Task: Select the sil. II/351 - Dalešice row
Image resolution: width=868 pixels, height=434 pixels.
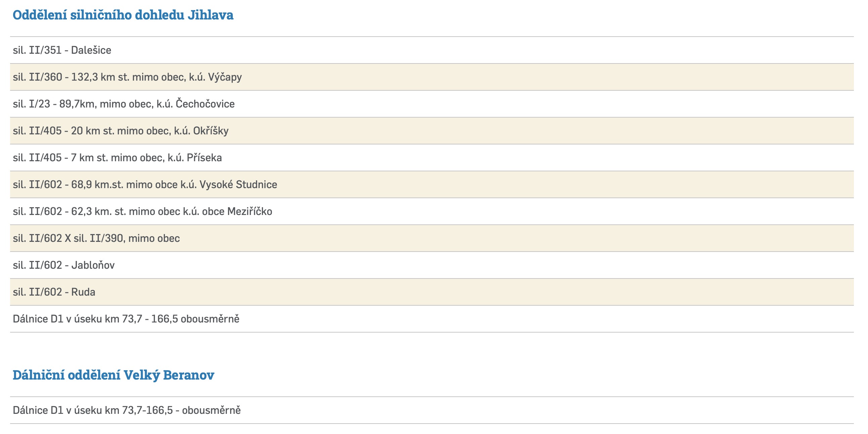Action: point(62,50)
